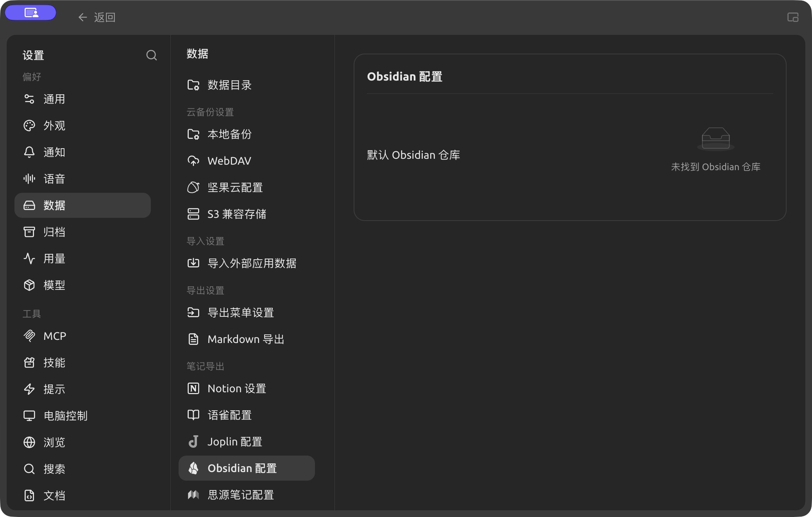Click the 默认 Obsidian 仓库 label
This screenshot has height=517, width=812.
click(x=413, y=155)
